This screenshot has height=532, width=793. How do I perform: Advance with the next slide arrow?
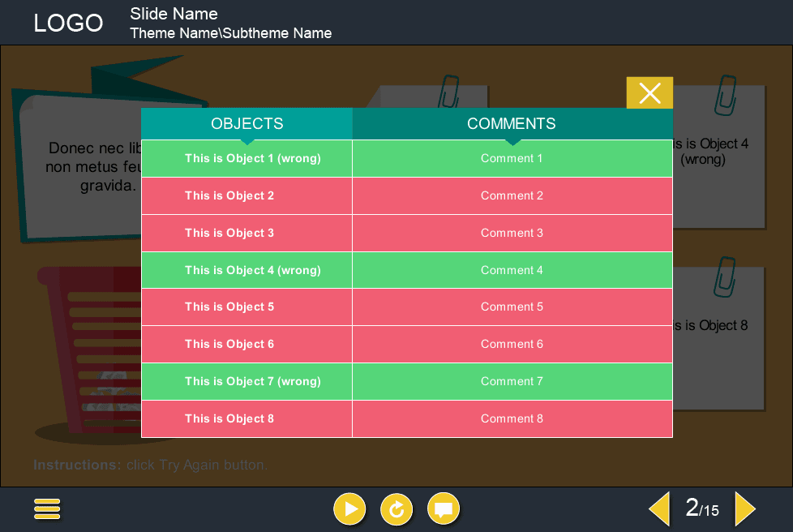[744, 509]
